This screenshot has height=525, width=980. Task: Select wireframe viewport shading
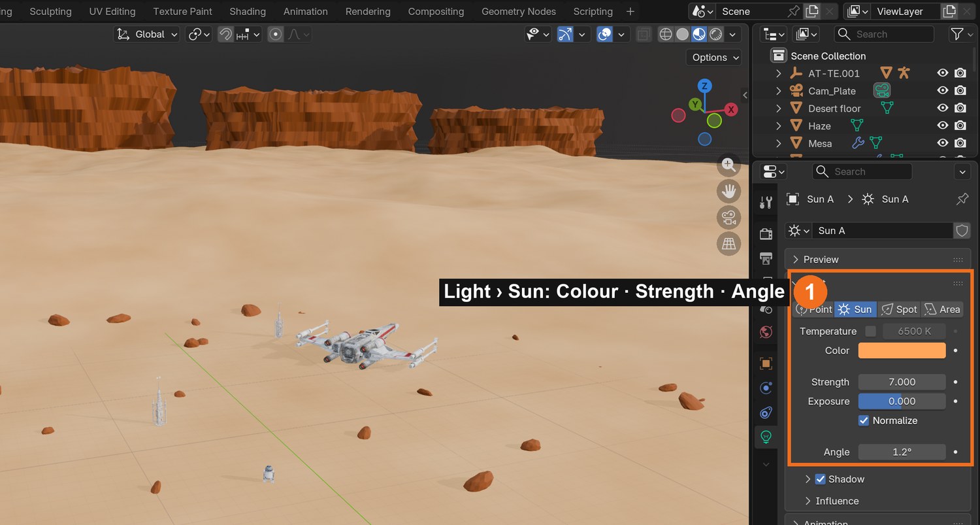[666, 34]
